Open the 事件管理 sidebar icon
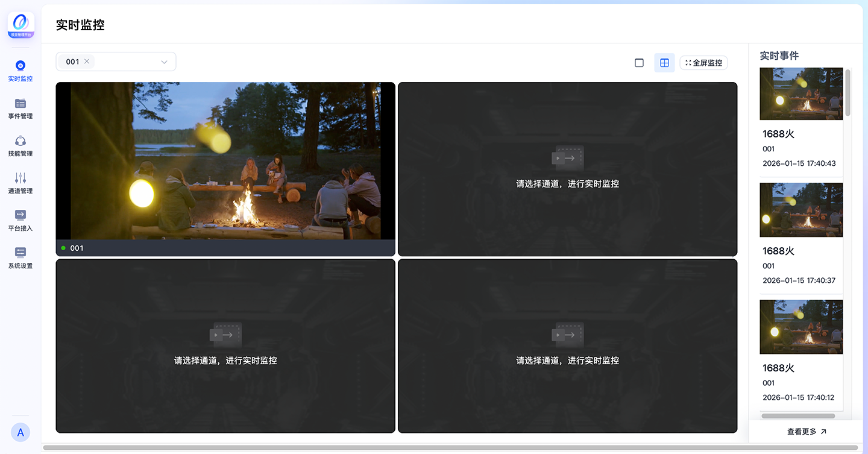Screen dimensions: 868x454 click(20, 103)
